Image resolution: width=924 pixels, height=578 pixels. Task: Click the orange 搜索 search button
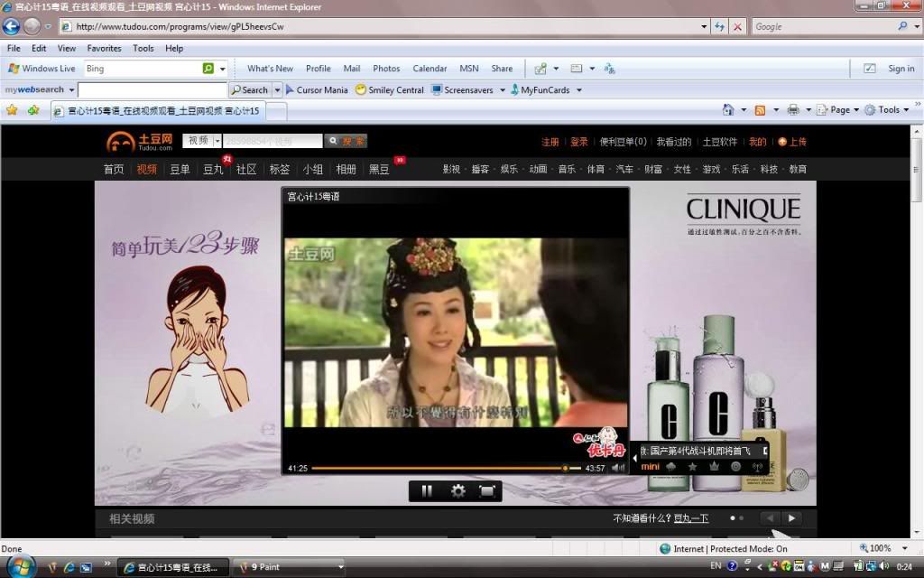click(346, 141)
